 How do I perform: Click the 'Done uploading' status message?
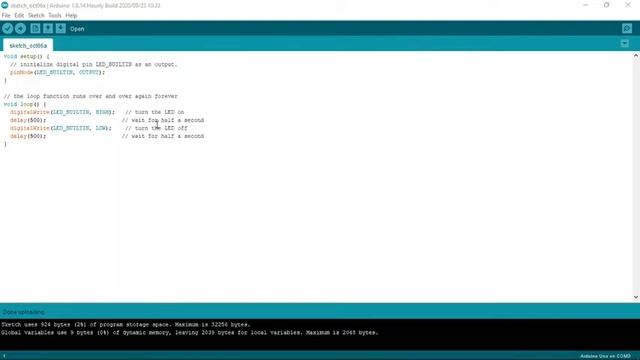(x=23, y=312)
